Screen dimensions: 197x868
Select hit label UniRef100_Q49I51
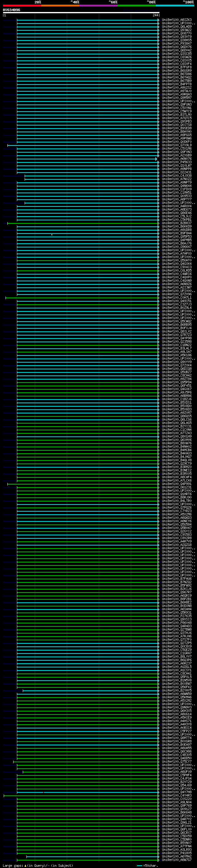tap(177, 301)
